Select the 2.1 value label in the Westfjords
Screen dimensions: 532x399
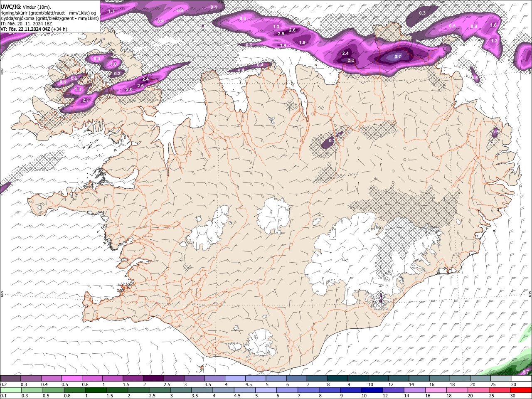[x=86, y=100]
